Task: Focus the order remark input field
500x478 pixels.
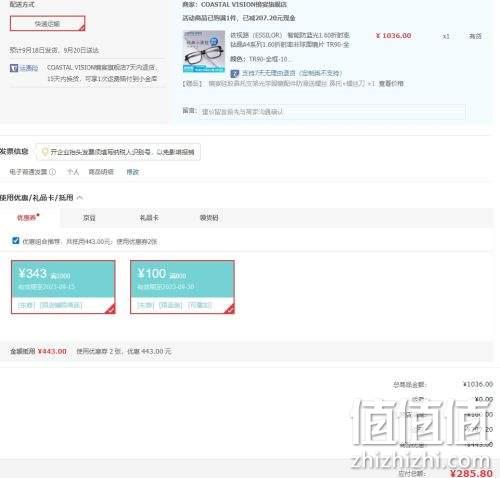Action: [332, 112]
